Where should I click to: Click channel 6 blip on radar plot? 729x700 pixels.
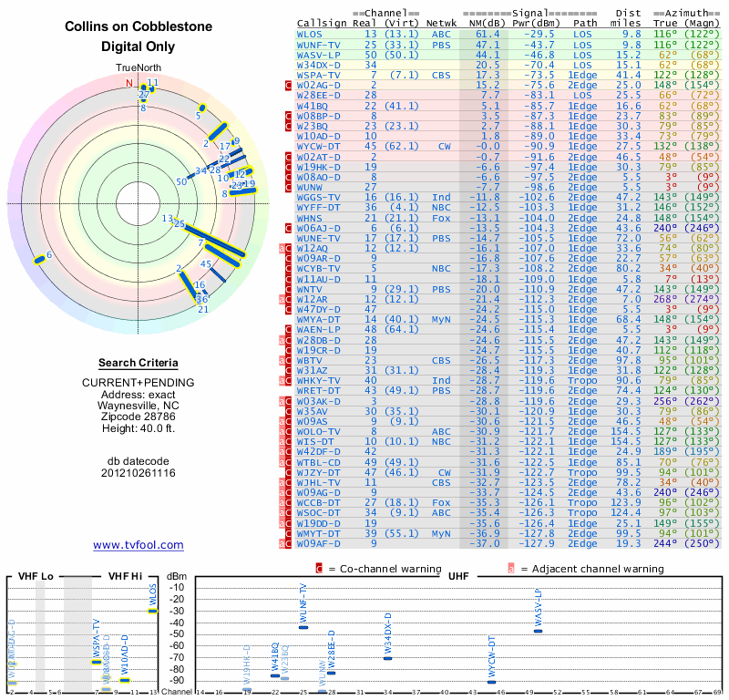pos(39,260)
